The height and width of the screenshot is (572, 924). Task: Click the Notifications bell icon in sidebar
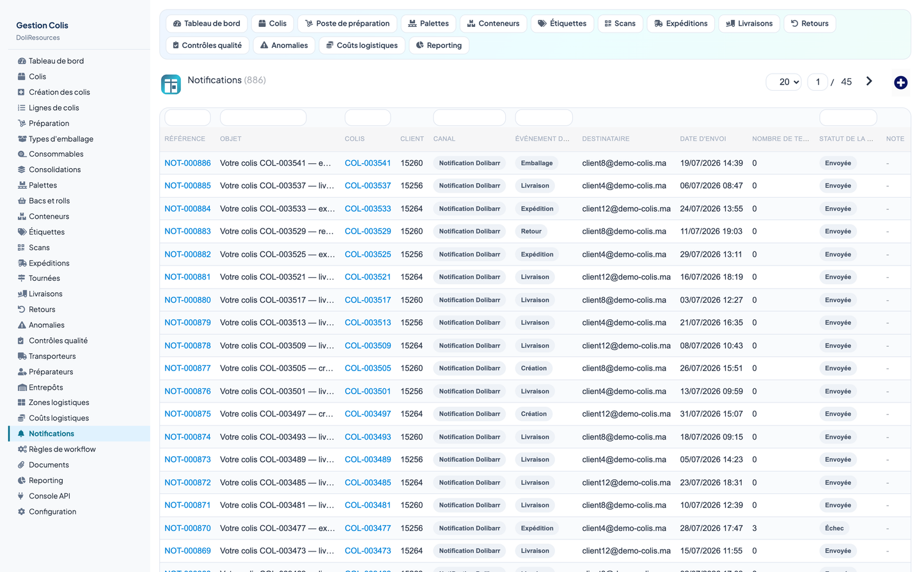click(22, 434)
